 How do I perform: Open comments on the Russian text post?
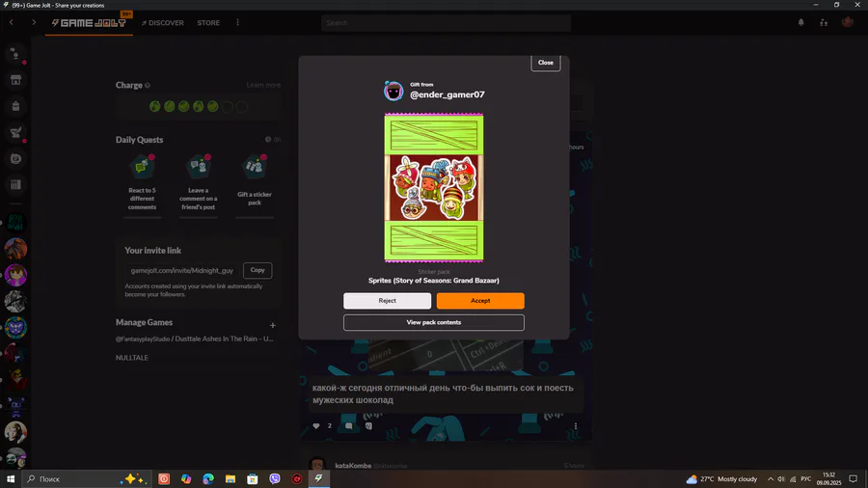[349, 426]
